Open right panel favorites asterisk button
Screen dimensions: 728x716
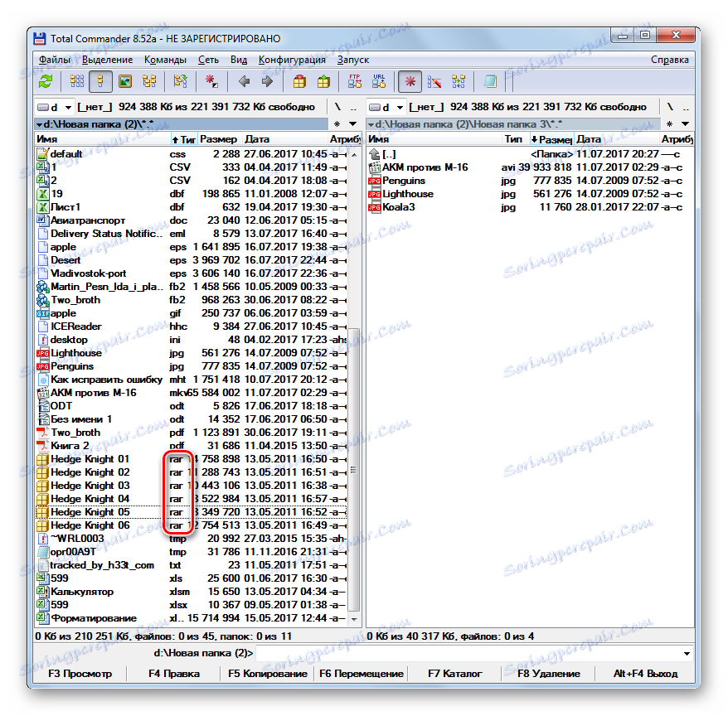pos(669,124)
